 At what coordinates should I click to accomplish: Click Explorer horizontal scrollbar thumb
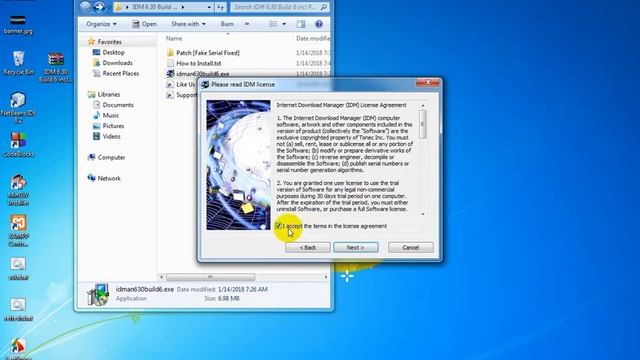pos(211,277)
